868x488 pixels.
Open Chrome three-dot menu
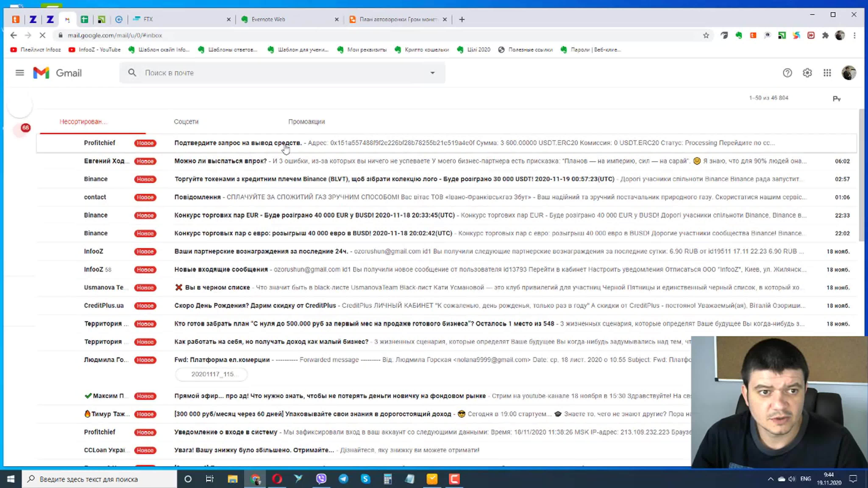click(854, 35)
